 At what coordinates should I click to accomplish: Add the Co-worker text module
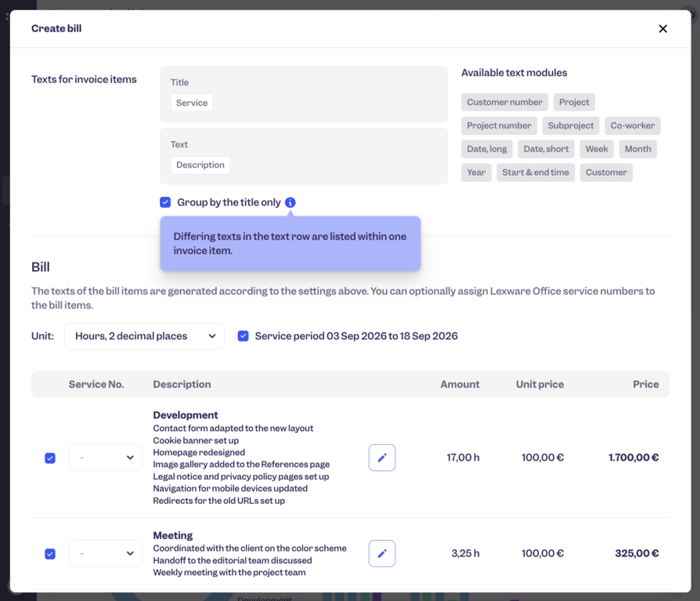[633, 125]
